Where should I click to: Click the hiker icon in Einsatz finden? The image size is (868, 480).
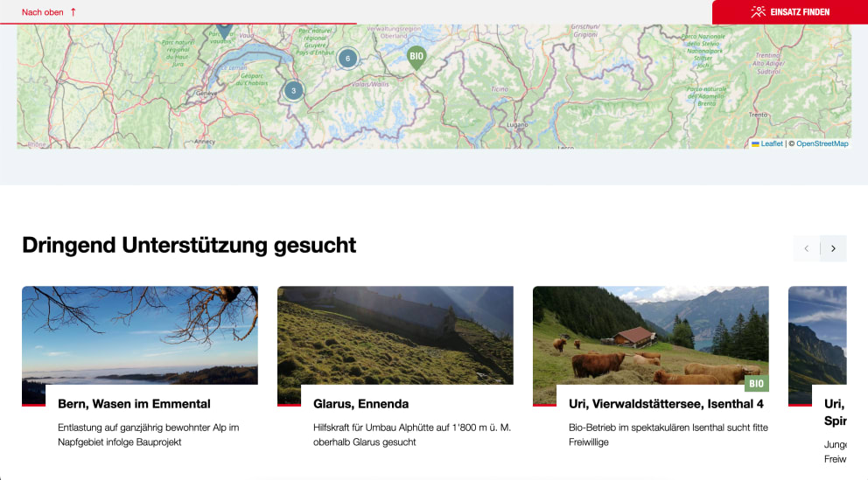pyautogui.click(x=758, y=11)
